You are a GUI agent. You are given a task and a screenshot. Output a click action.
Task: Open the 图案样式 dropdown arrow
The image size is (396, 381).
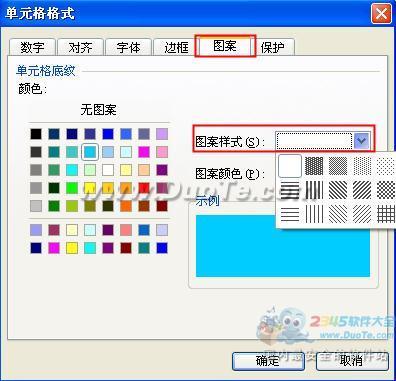click(361, 141)
